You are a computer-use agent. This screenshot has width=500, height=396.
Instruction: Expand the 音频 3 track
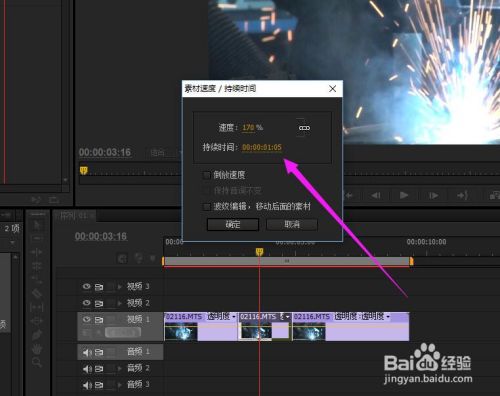click(120, 385)
